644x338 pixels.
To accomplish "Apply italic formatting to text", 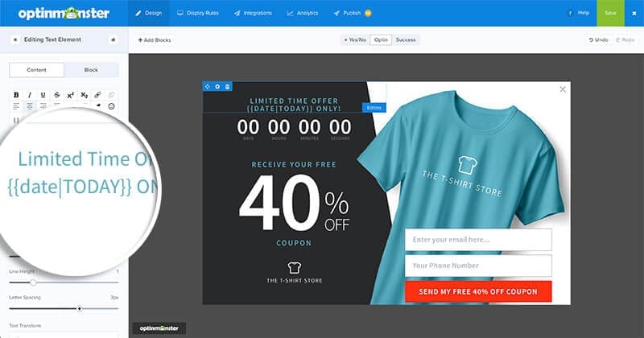I will [30, 95].
